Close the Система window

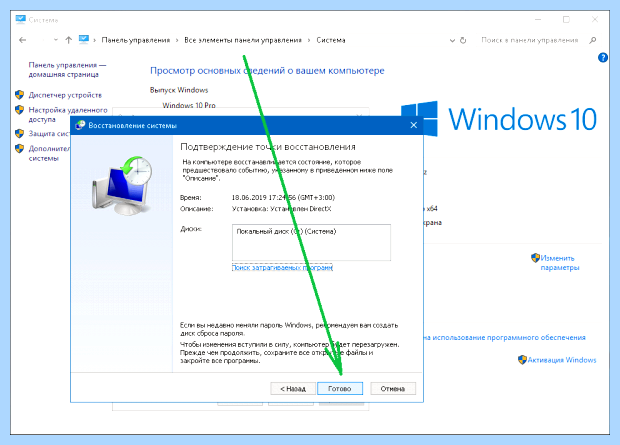(x=595, y=19)
